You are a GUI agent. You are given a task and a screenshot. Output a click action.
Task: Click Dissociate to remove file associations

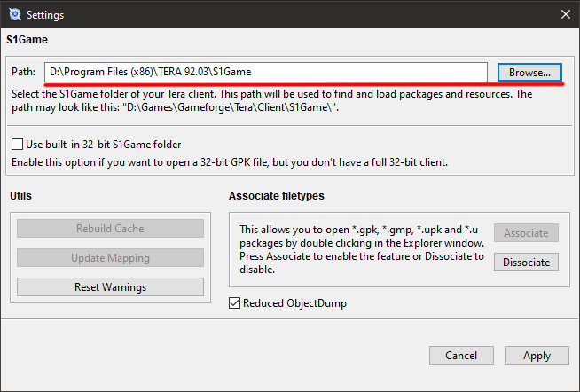[x=526, y=263]
